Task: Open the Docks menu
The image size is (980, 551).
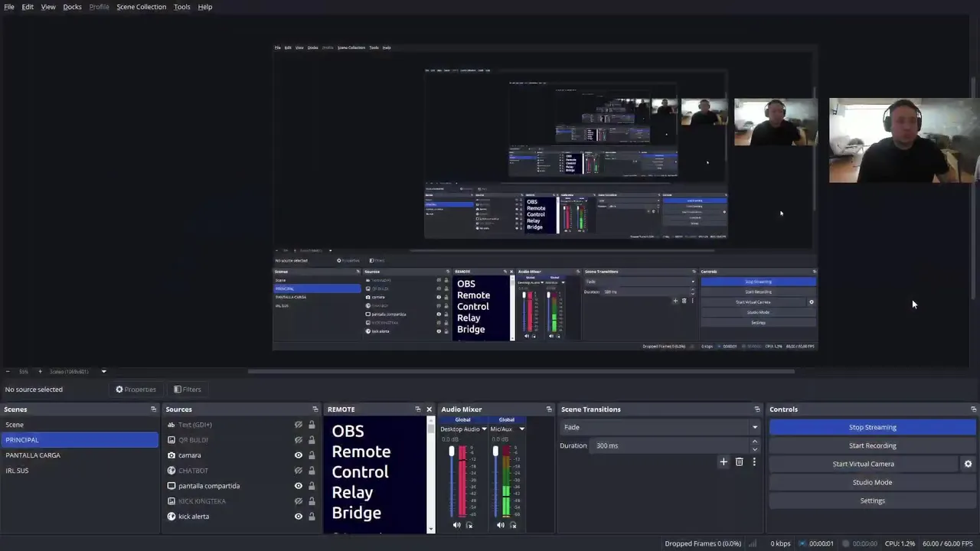Action: point(72,7)
